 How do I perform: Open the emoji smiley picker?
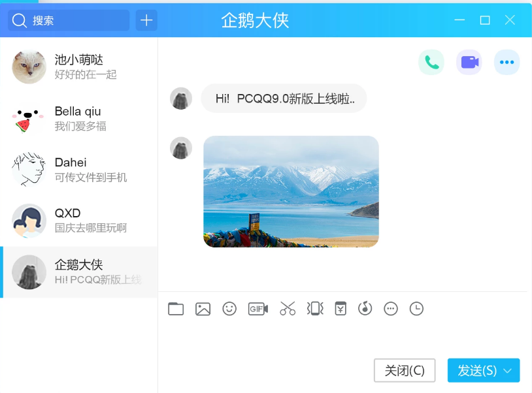click(x=229, y=309)
